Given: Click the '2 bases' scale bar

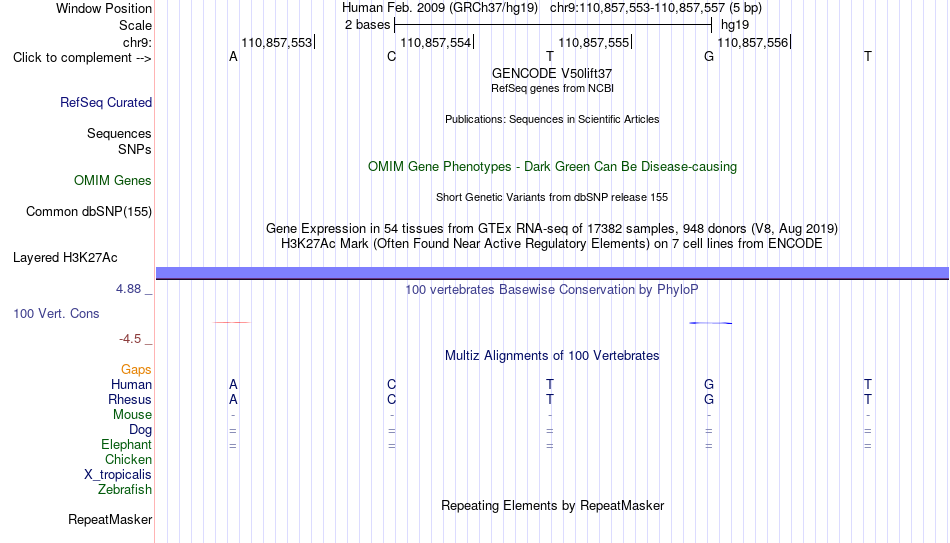Looking at the screenshot, I should (x=553, y=25).
